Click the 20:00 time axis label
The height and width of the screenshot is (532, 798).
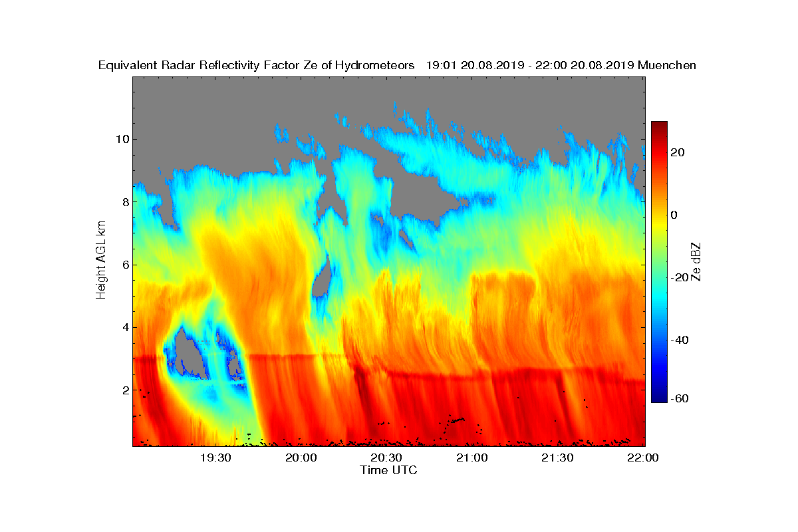(301, 458)
